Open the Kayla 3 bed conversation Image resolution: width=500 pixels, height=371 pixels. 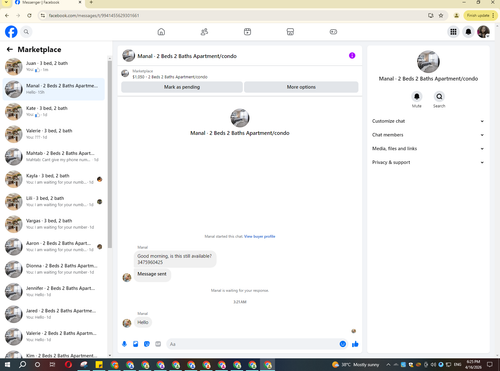coord(54,179)
